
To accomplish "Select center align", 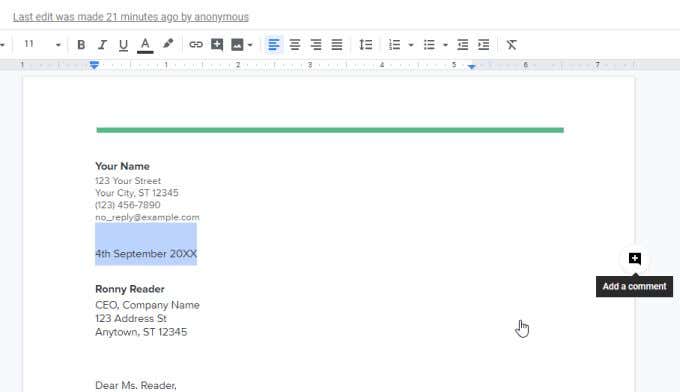I will pos(295,44).
